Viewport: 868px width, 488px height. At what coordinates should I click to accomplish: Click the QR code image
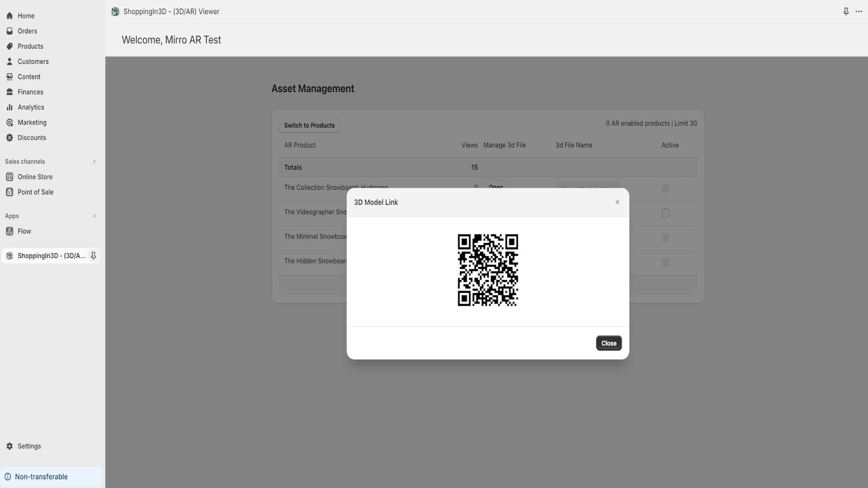click(488, 270)
